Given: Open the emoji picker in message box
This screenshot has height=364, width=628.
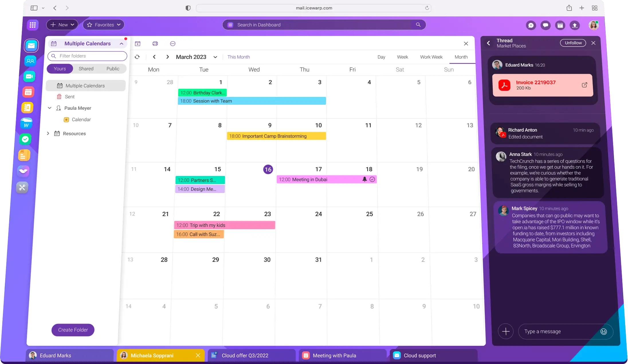Looking at the screenshot, I should pyautogui.click(x=603, y=331).
